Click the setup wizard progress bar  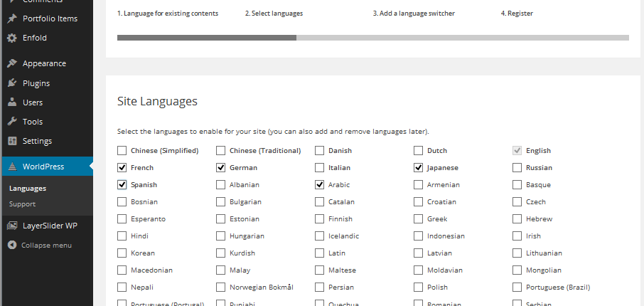(373, 38)
